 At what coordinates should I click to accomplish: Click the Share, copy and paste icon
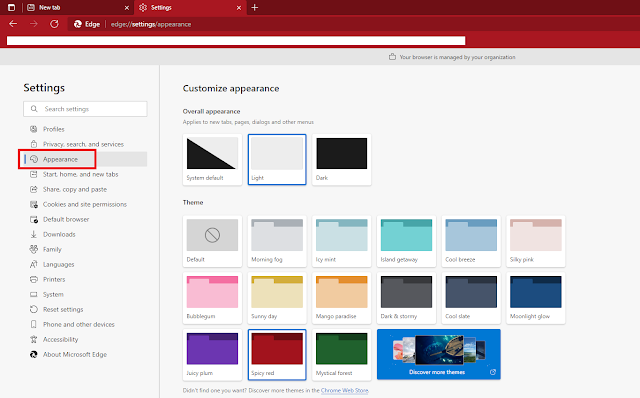tap(34, 189)
